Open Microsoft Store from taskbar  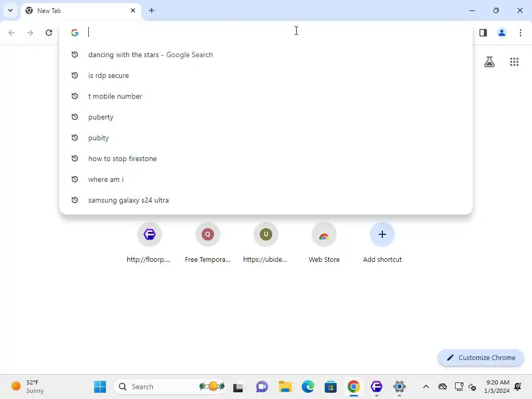point(330,387)
